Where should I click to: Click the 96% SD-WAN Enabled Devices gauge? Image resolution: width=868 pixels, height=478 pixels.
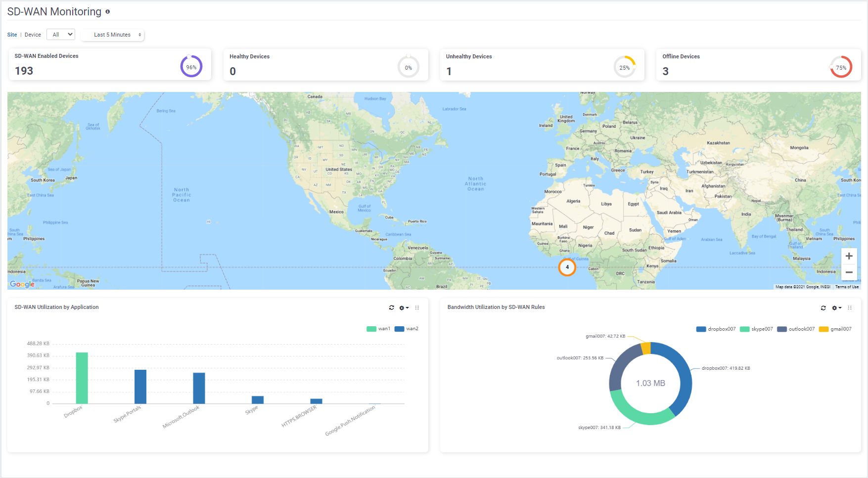pyautogui.click(x=191, y=67)
